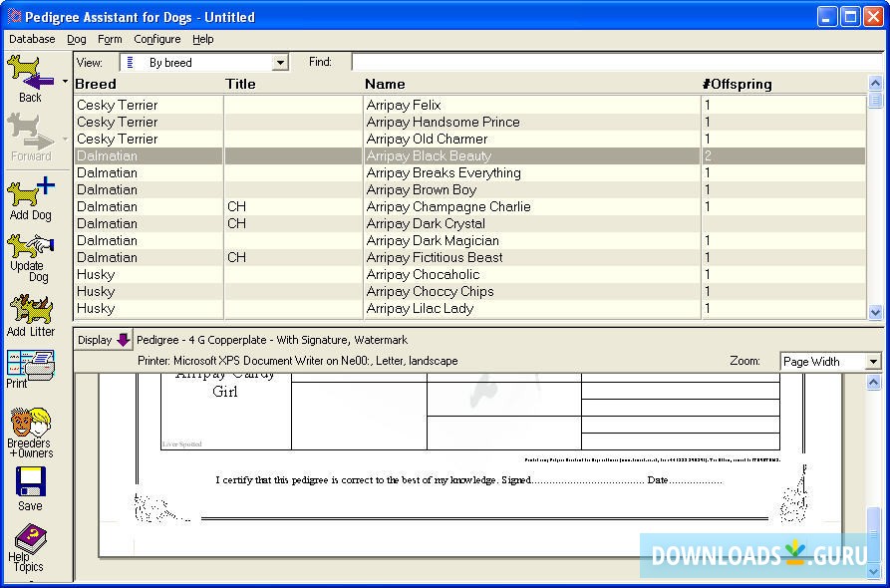
Task: Open the Configure menu
Action: pyautogui.click(x=157, y=39)
